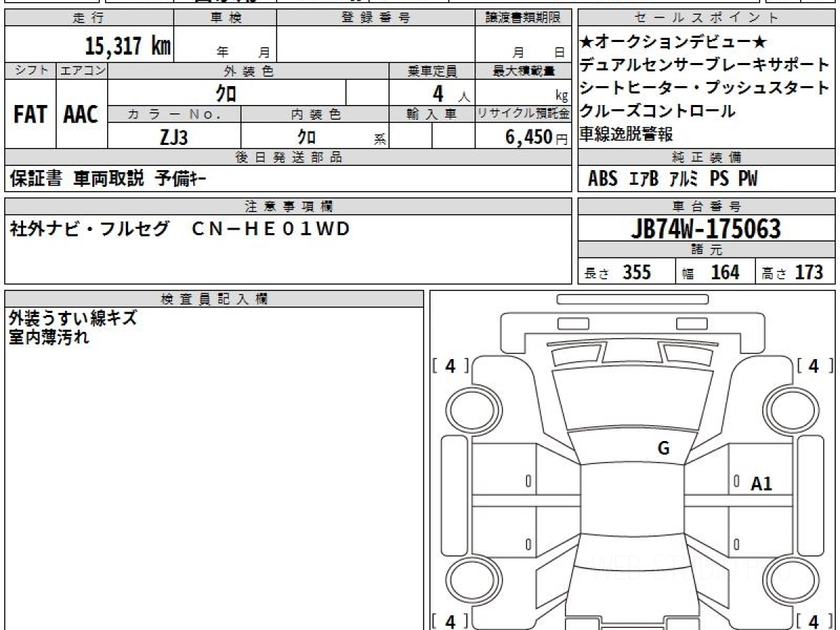Click the 注意事項欄 header
Image resolution: width=840 pixels, height=630 pixels.
[288, 206]
